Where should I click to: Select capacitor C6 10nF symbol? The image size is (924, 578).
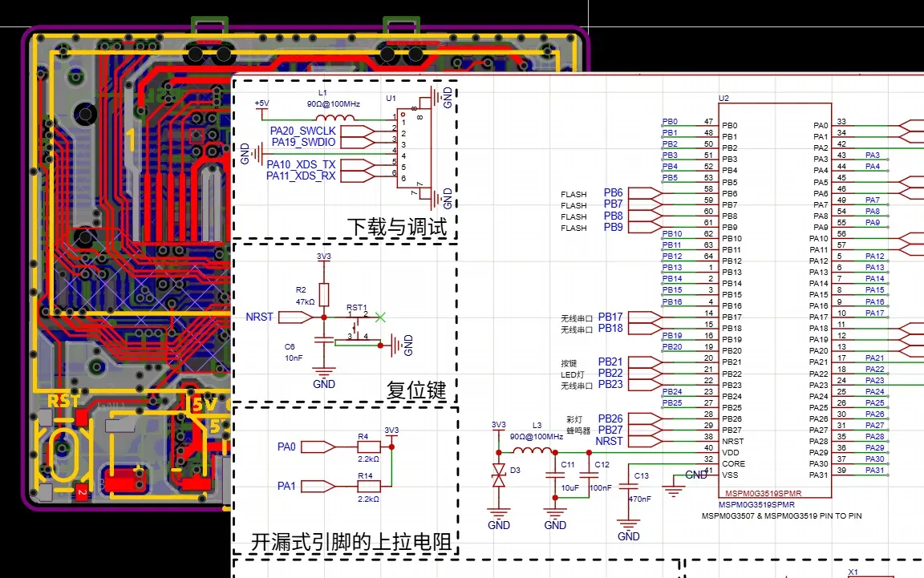point(323,340)
